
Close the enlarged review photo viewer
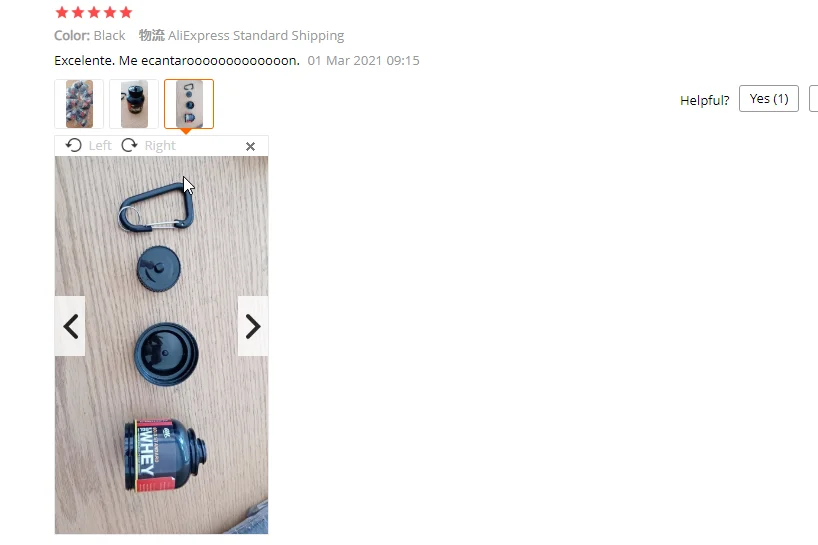250,147
